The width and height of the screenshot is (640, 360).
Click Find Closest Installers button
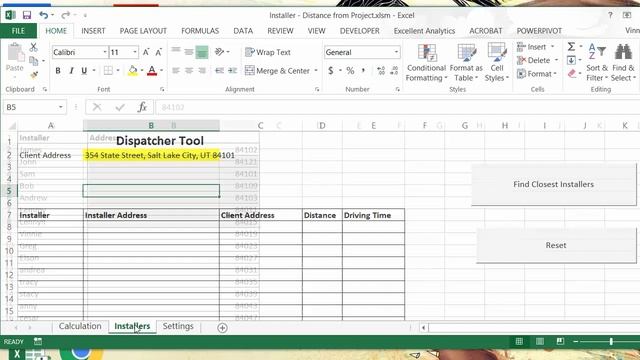pyautogui.click(x=553, y=184)
